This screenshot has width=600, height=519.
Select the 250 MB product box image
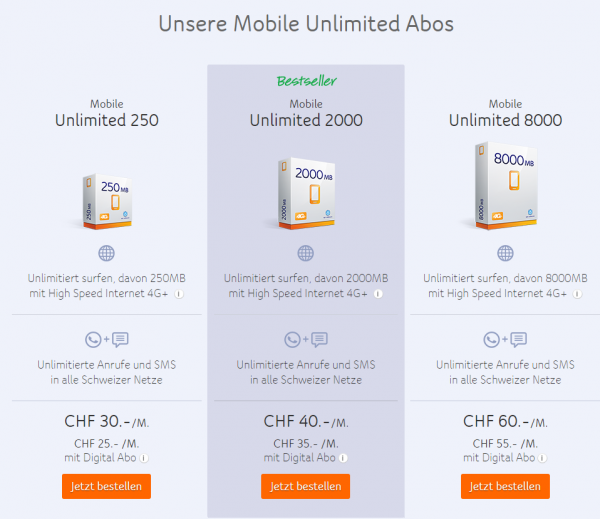click(107, 202)
